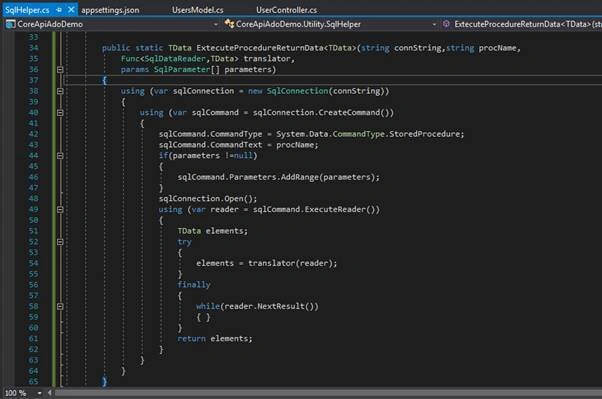
Task: Pin the SqlHelper.cs tab
Action: 59,10
